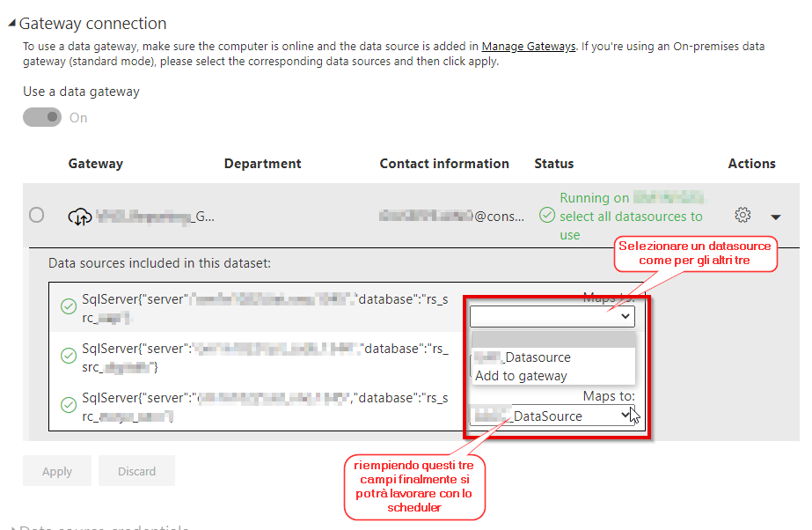The height and width of the screenshot is (530, 812).
Task: Collapse the Gateway connection section
Action: click(11, 25)
